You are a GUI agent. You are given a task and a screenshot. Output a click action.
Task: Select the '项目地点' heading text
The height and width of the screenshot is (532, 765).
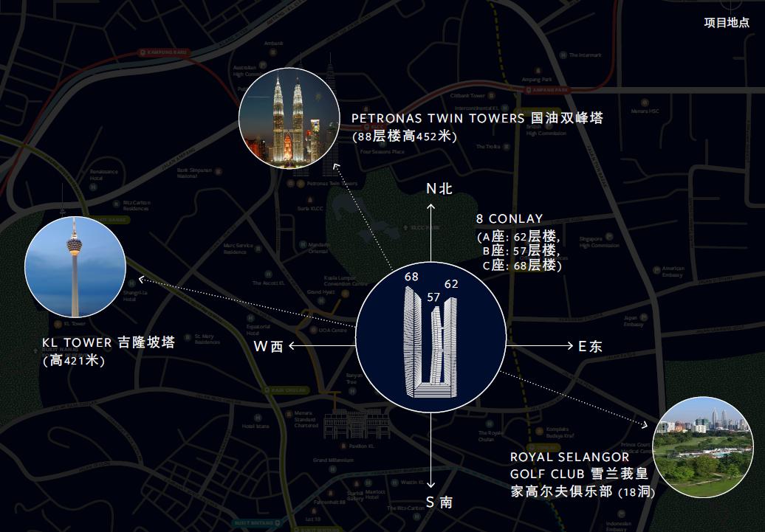[727, 22]
